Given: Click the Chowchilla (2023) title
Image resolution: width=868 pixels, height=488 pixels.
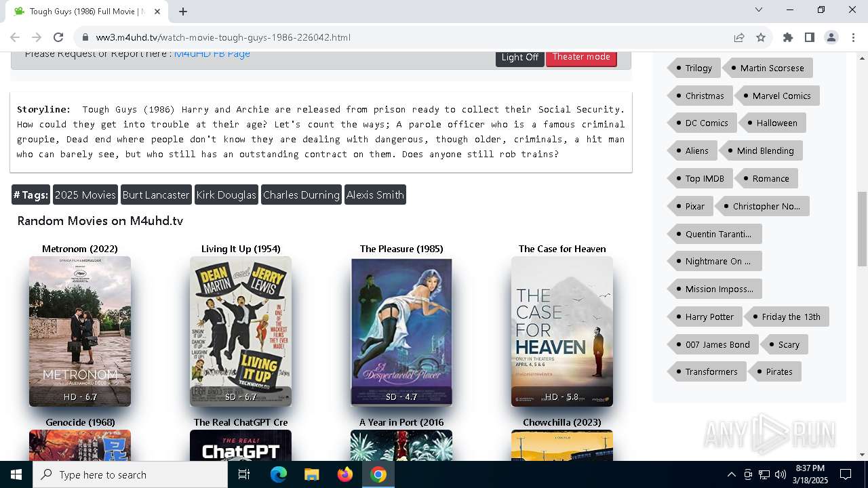Looking at the screenshot, I should click(x=562, y=422).
